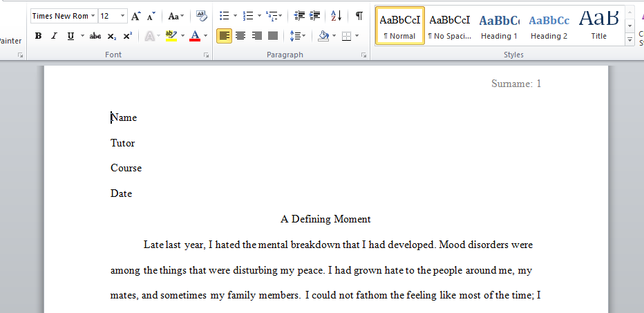The width and height of the screenshot is (644, 313).
Task: Click the title A Defining Moment
Action: 325,219
